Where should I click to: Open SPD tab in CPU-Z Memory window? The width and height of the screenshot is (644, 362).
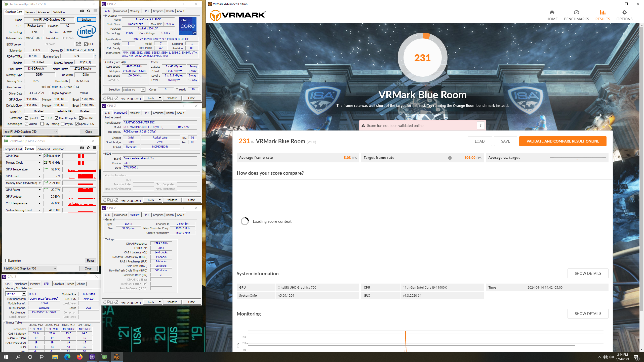(x=146, y=215)
